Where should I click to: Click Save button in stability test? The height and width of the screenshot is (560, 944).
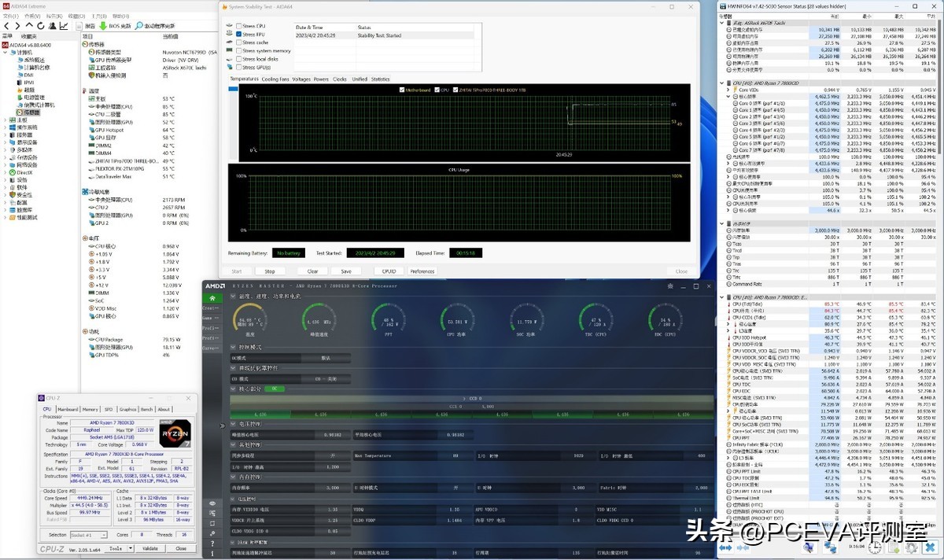346,271
